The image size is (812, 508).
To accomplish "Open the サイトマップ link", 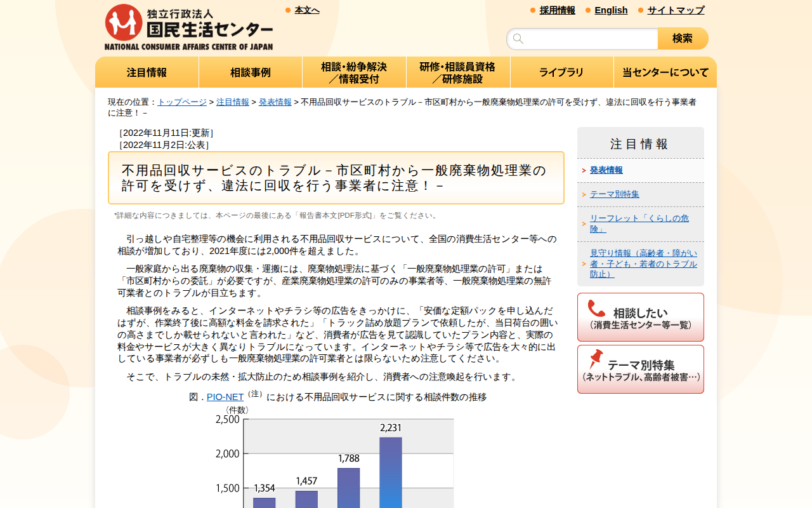I will (x=676, y=10).
